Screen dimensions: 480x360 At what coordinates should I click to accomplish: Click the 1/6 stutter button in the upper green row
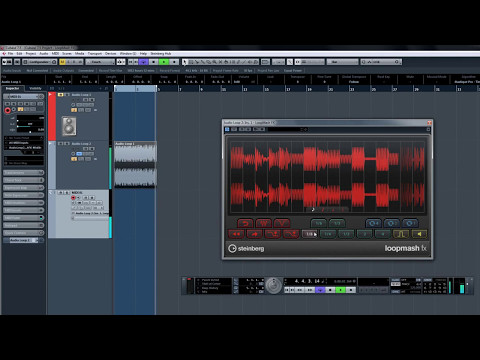point(319,223)
